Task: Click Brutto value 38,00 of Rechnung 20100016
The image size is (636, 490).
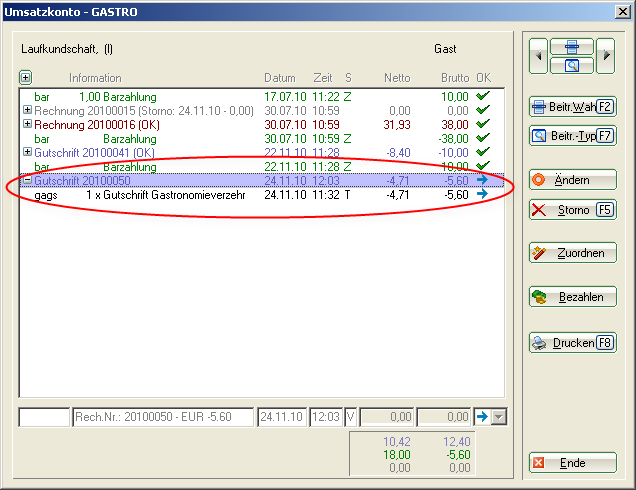Action: (455, 125)
